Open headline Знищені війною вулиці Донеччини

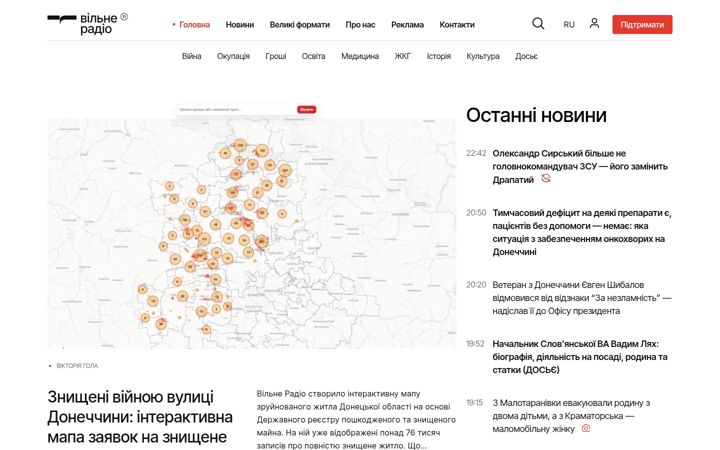click(x=140, y=416)
